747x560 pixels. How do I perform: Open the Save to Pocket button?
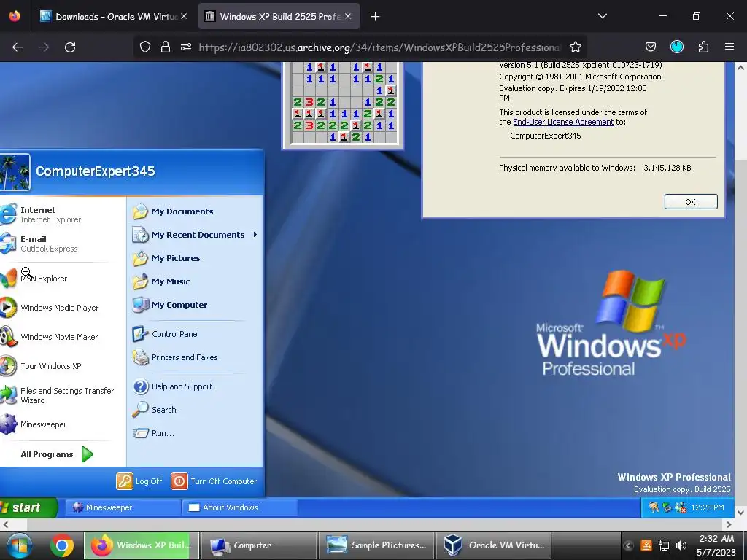(x=650, y=47)
